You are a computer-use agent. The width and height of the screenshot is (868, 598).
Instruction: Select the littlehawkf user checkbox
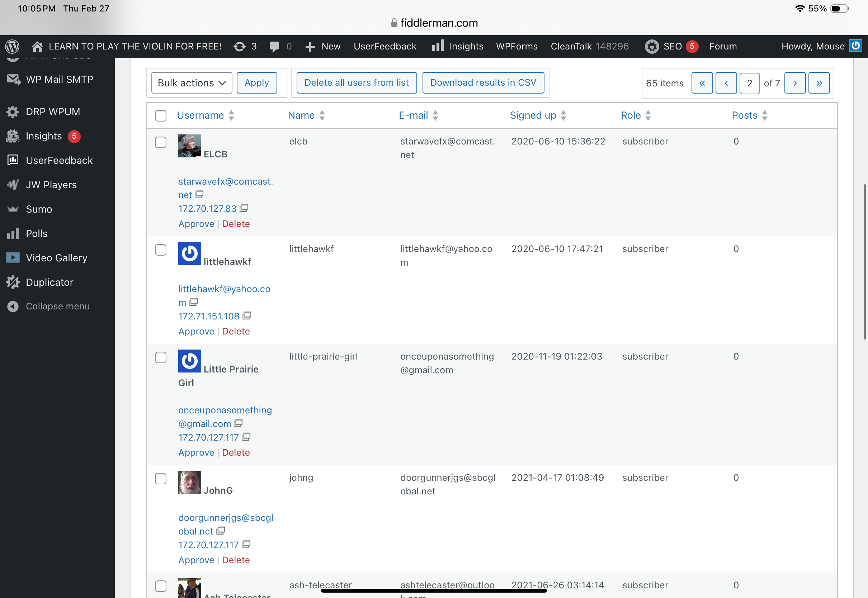tap(161, 250)
